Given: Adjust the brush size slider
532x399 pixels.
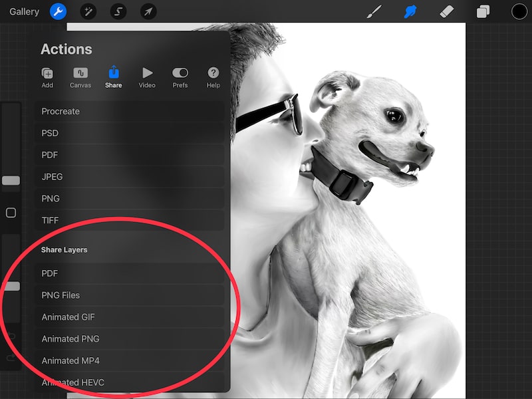Looking at the screenshot, I should click(x=11, y=180).
